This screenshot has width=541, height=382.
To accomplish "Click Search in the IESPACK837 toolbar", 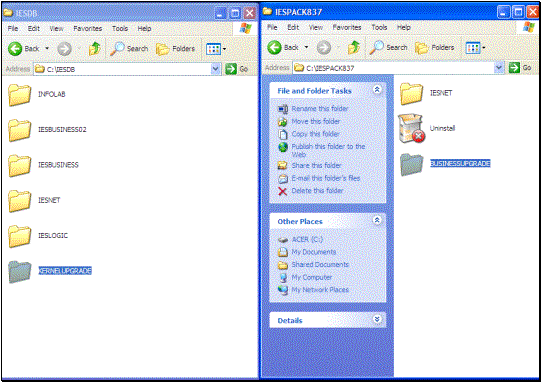I will [388, 48].
